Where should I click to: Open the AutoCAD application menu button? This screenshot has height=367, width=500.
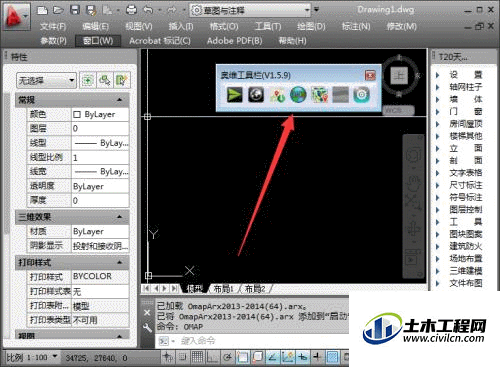tap(16, 16)
